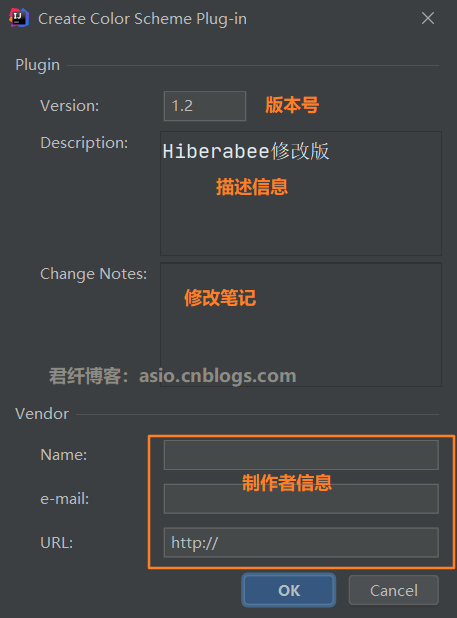Select the Vendor Name input field
This screenshot has width=457, height=618.
301,455
